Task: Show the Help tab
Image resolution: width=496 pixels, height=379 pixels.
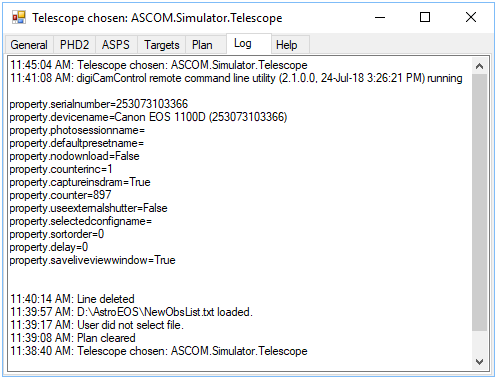Action: click(287, 45)
